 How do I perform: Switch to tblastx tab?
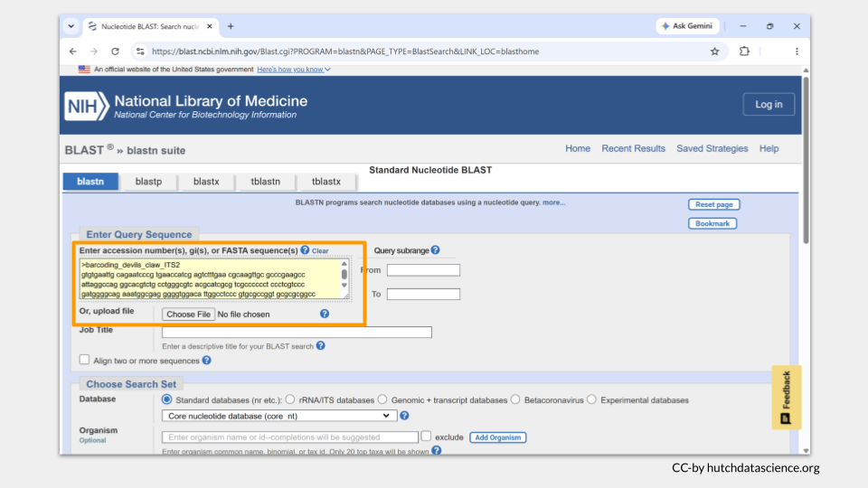coord(326,182)
